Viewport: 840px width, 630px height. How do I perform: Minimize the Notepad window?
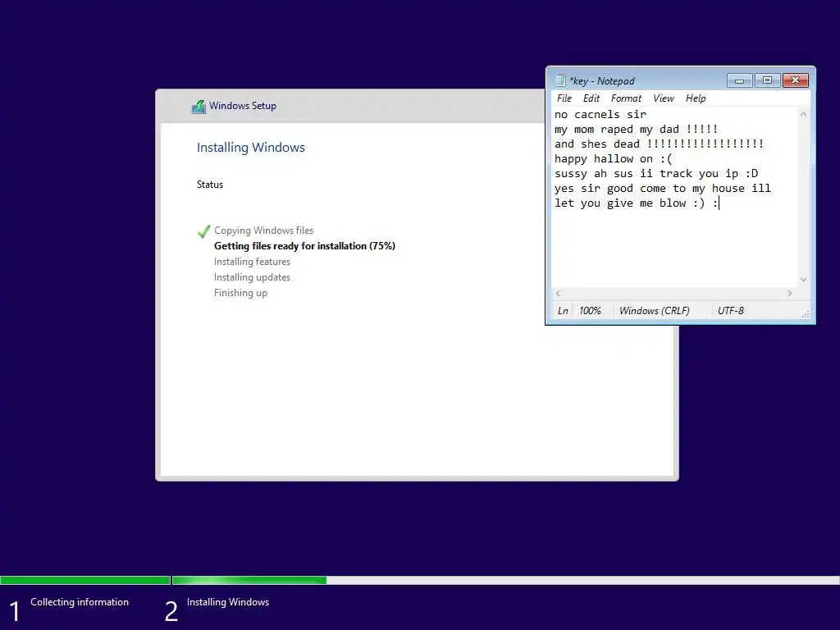(739, 80)
